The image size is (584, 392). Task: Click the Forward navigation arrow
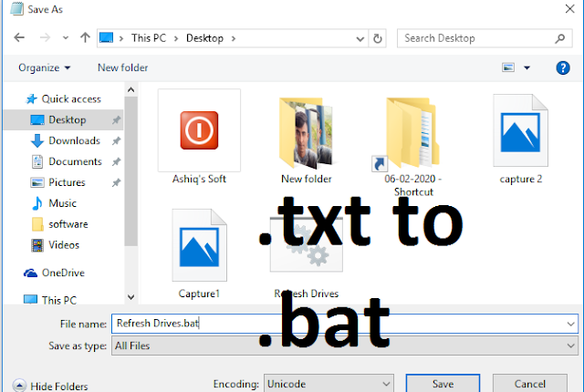(x=45, y=37)
